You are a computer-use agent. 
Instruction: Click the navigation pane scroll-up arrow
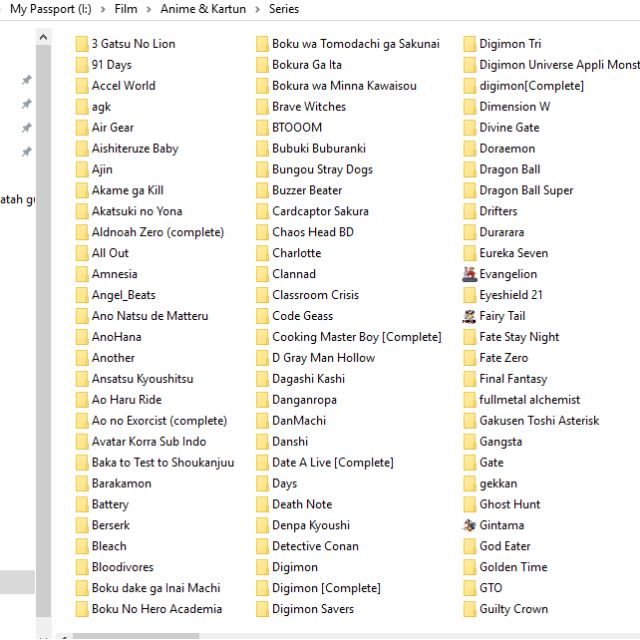tap(43, 38)
